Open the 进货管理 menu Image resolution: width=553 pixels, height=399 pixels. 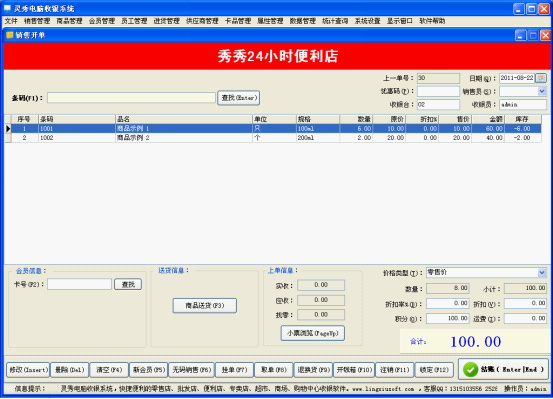coord(167,21)
